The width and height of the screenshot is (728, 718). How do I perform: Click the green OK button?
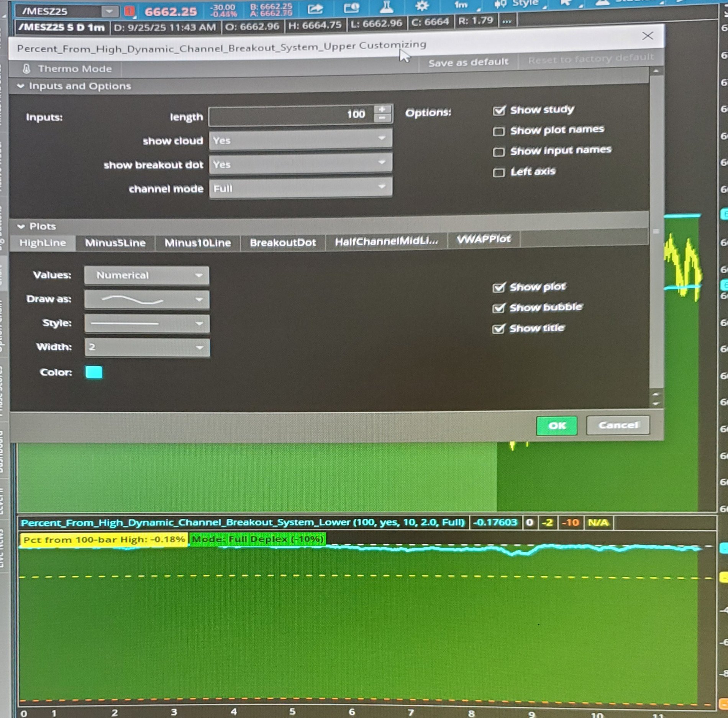[556, 426]
